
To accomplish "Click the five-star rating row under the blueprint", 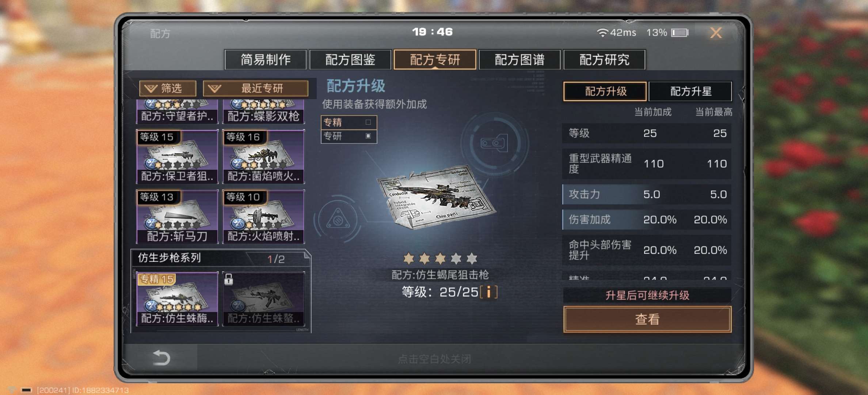I will (x=440, y=259).
